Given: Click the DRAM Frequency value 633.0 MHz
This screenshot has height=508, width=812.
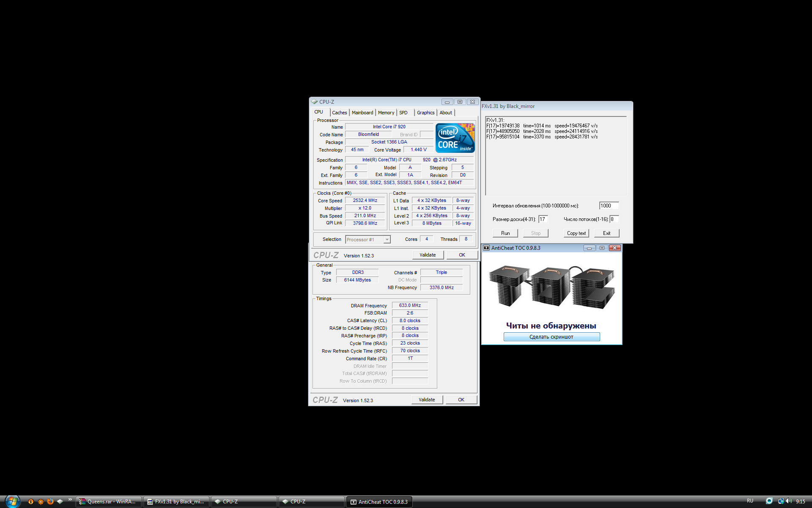Looking at the screenshot, I should coord(410,306).
